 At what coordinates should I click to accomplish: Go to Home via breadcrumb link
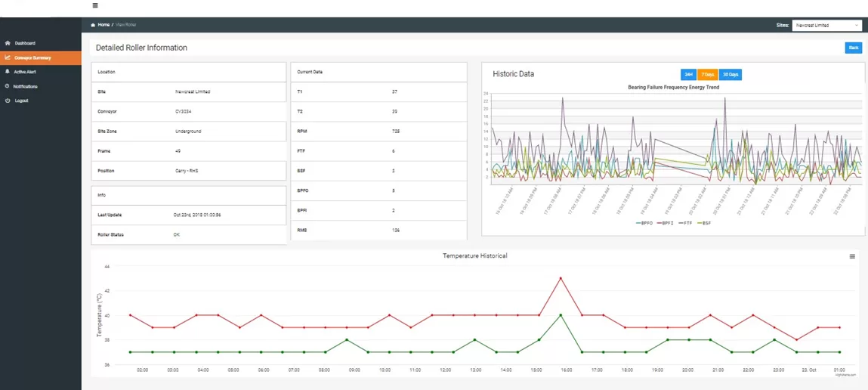pos(103,25)
